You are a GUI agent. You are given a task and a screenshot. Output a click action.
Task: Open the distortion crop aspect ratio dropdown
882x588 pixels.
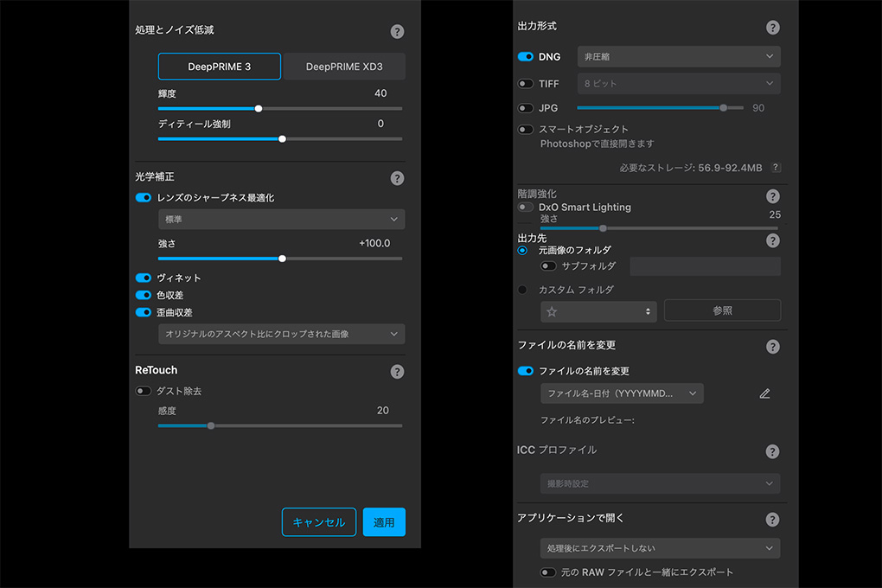click(x=281, y=334)
